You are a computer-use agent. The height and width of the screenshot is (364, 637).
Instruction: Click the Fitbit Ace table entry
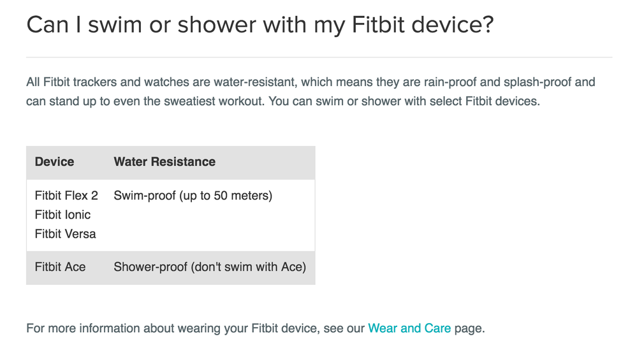point(60,267)
